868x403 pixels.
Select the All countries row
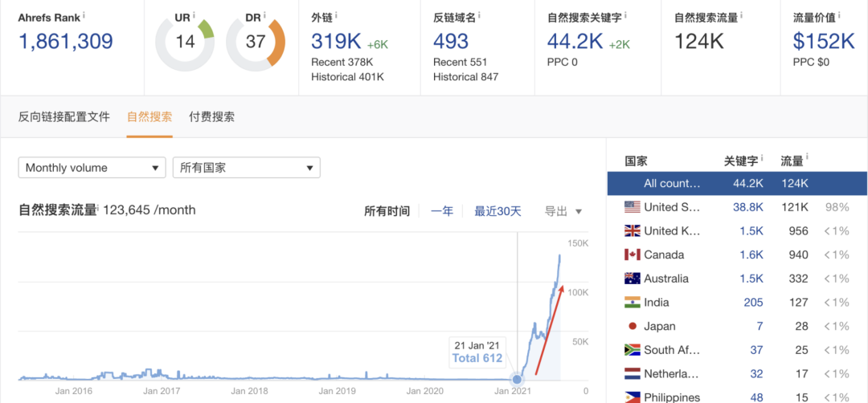pyautogui.click(x=737, y=183)
